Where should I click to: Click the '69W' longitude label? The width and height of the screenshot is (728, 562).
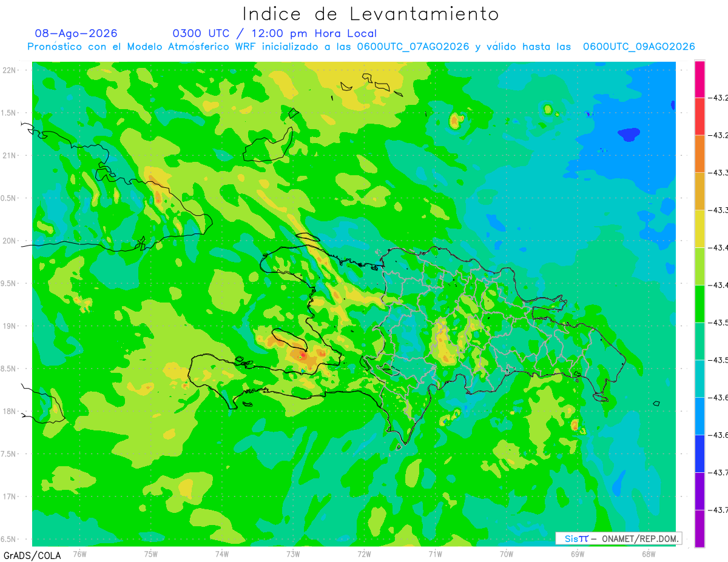[577, 554]
